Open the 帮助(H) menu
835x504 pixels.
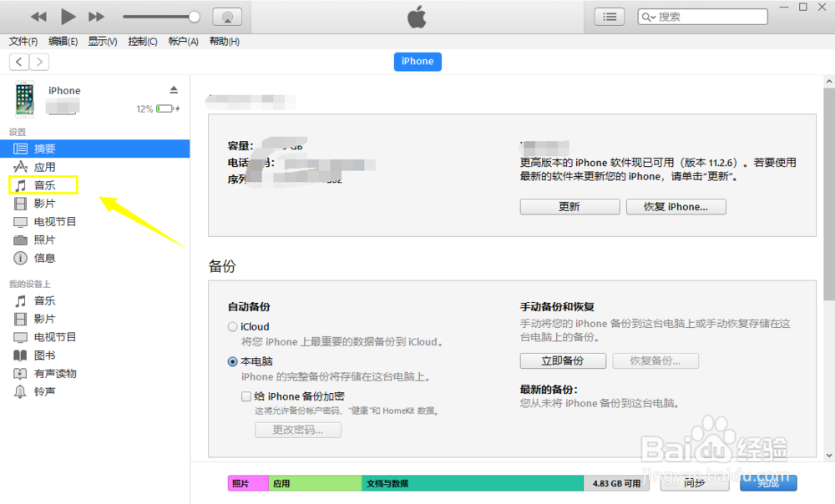click(x=224, y=42)
